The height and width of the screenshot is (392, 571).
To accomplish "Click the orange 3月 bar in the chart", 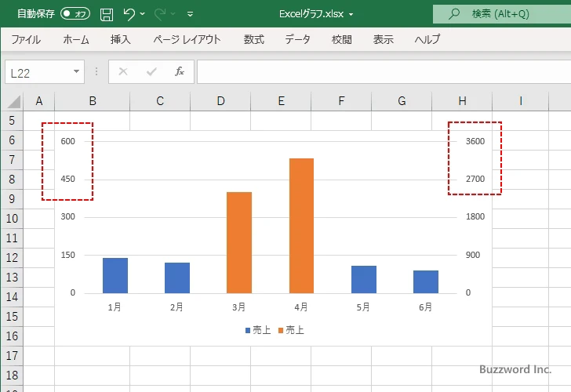I will 239,242.
